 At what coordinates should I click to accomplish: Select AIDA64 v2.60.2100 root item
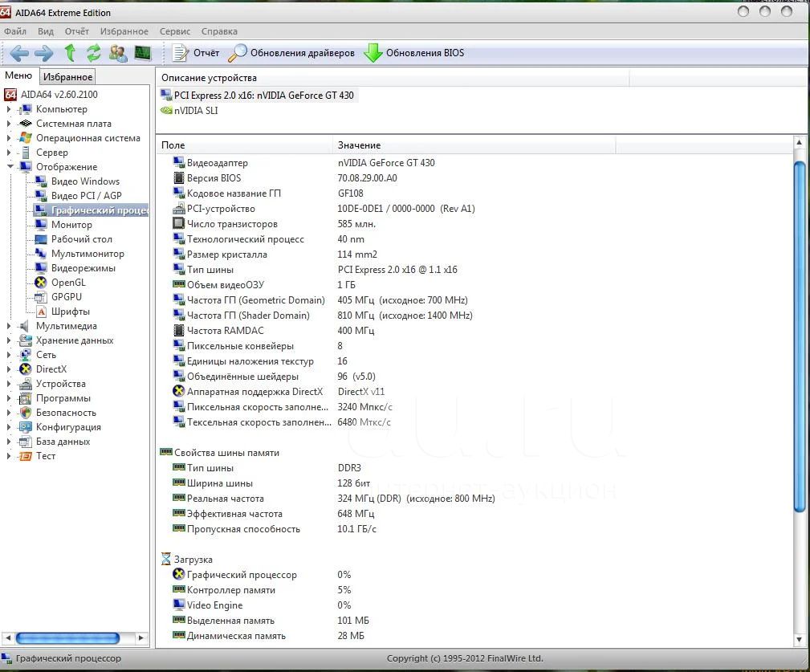[x=51, y=95]
